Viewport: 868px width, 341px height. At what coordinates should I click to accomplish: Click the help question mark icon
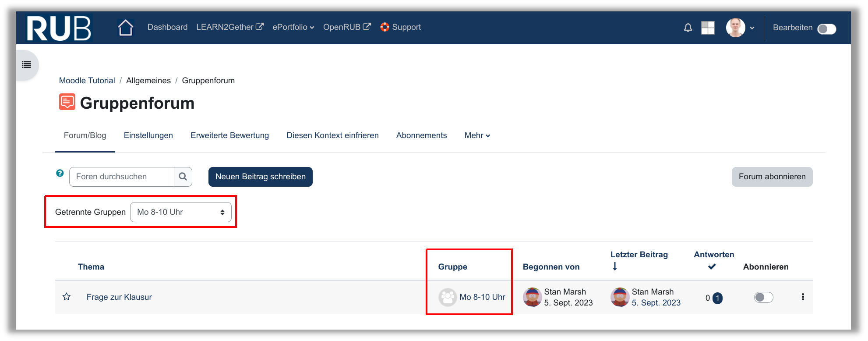pyautogui.click(x=60, y=173)
